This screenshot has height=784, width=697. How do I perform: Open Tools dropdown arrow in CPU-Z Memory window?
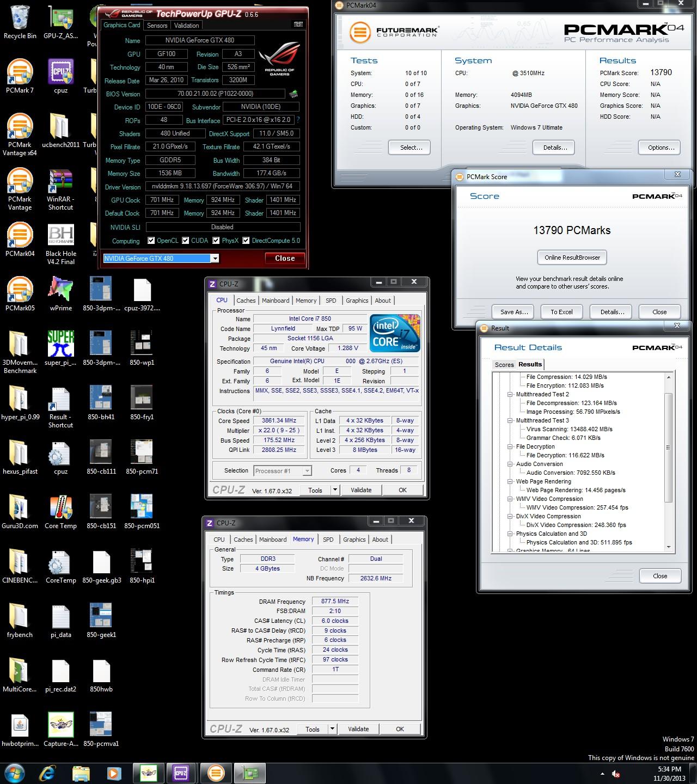(332, 729)
